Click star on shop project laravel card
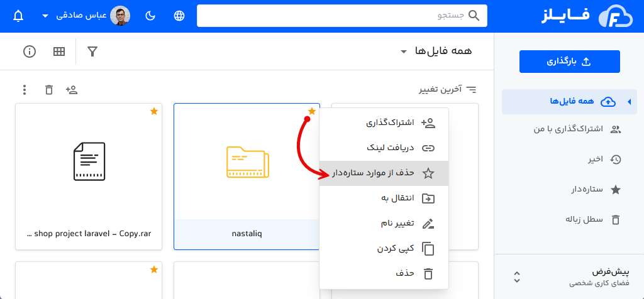The height and width of the screenshot is (299, 644). click(x=154, y=111)
